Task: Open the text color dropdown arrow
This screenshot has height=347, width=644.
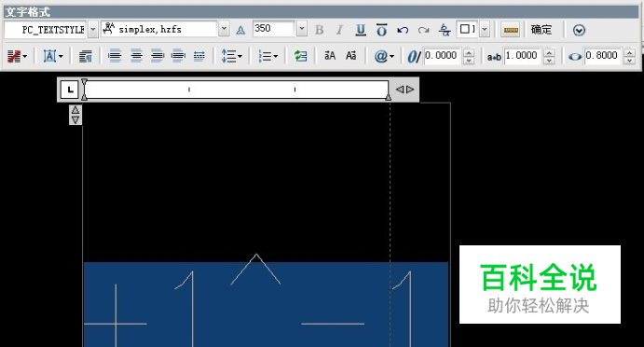Action: point(485,29)
